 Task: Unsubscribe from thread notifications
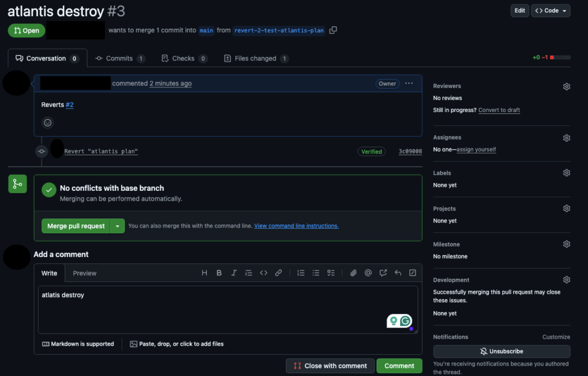tap(501, 351)
